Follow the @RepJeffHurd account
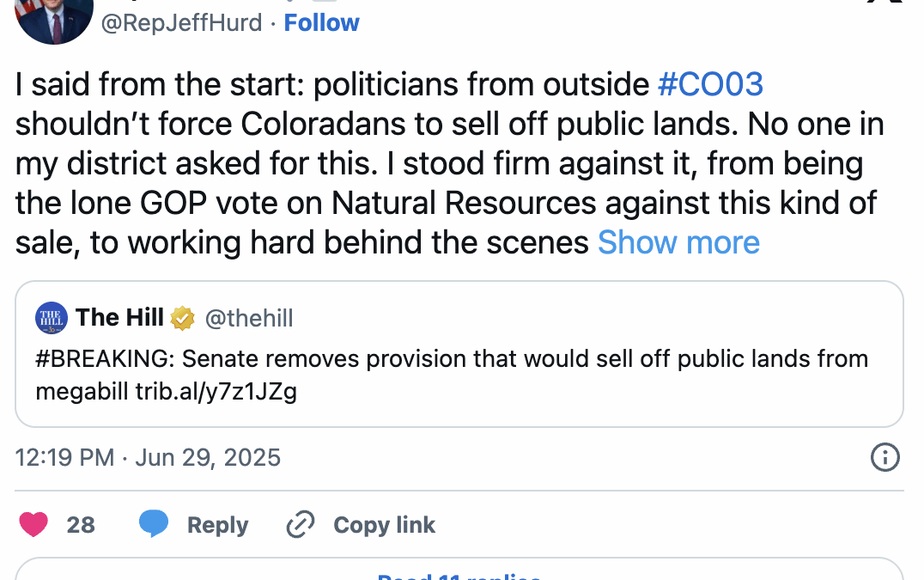The image size is (924, 580). click(322, 22)
